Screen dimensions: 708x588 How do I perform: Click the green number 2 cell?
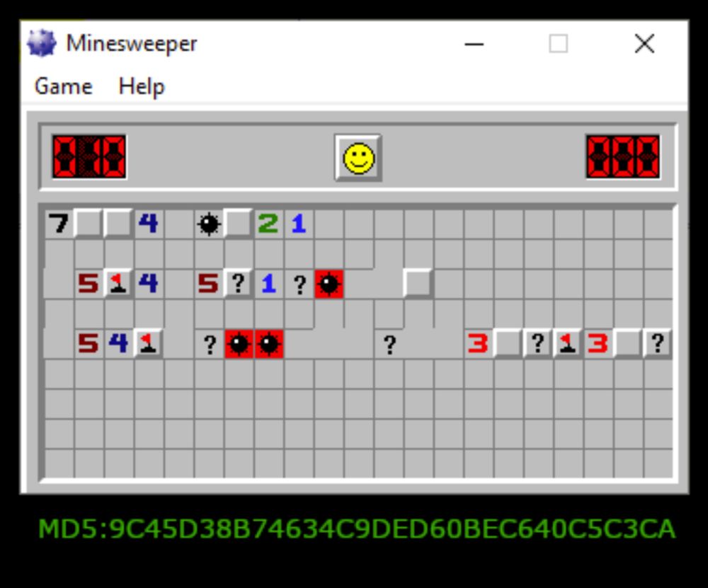coord(268,224)
